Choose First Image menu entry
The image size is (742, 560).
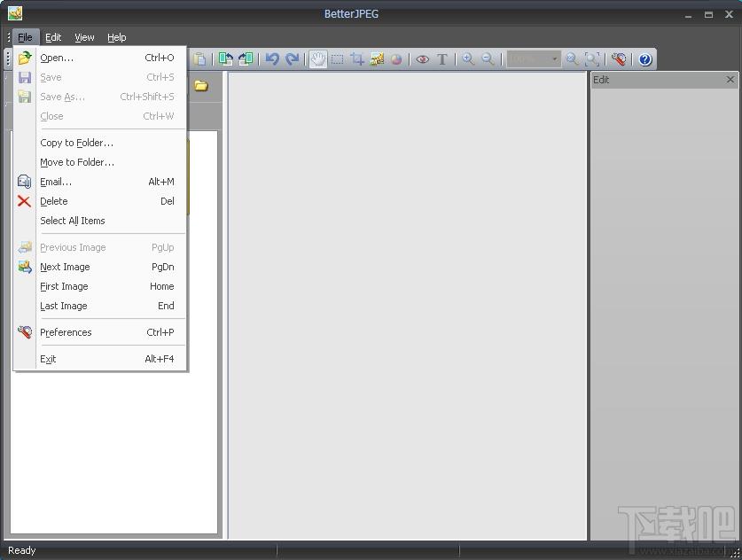(100, 286)
